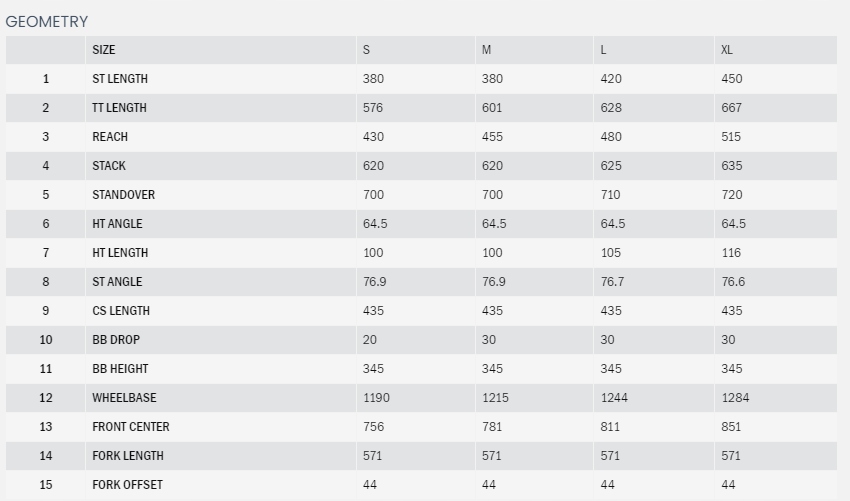The width and height of the screenshot is (850, 501).
Task: Click the front center value 811
Action: 611,427
